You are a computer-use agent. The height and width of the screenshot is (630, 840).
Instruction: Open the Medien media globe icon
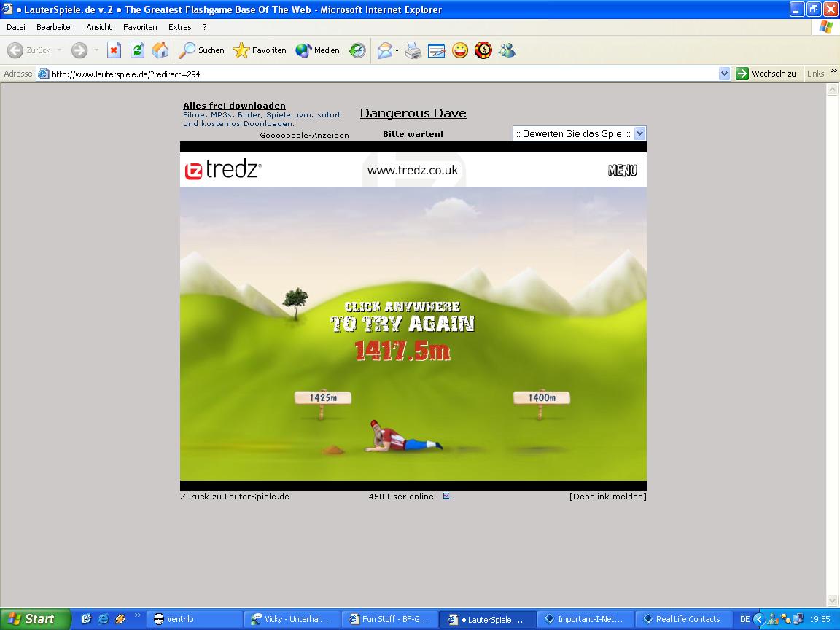click(303, 50)
